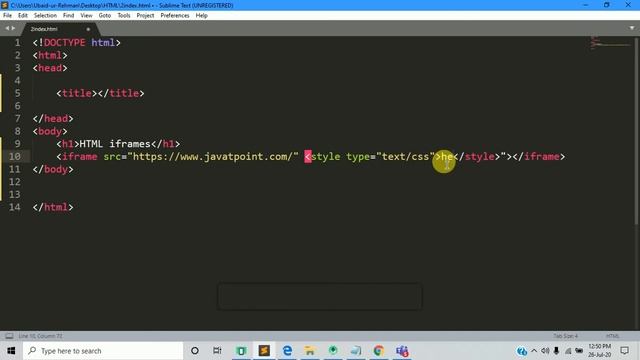
Task: Open the Help menu
Action: click(202, 16)
